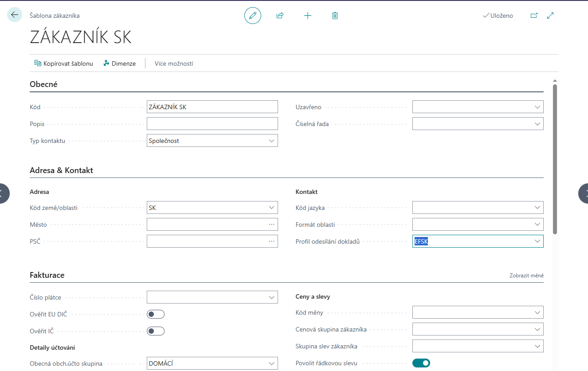Viewport: 588px width, 371px height.
Task: Open Skupina slev zákazníka dropdown
Action: 537,346
